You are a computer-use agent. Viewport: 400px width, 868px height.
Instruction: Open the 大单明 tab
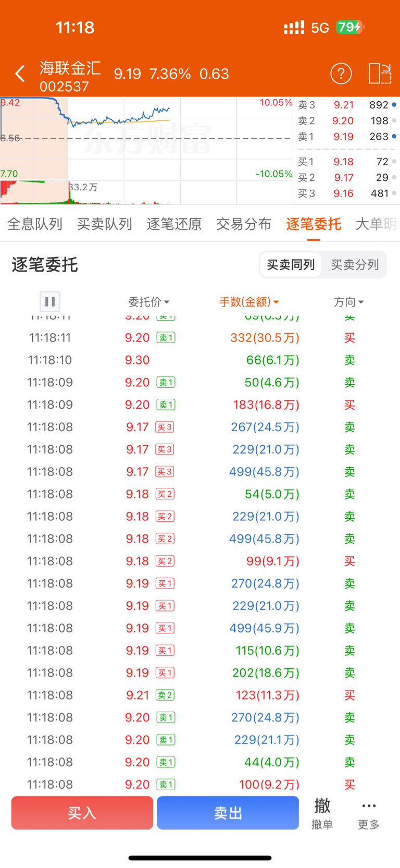[376, 224]
